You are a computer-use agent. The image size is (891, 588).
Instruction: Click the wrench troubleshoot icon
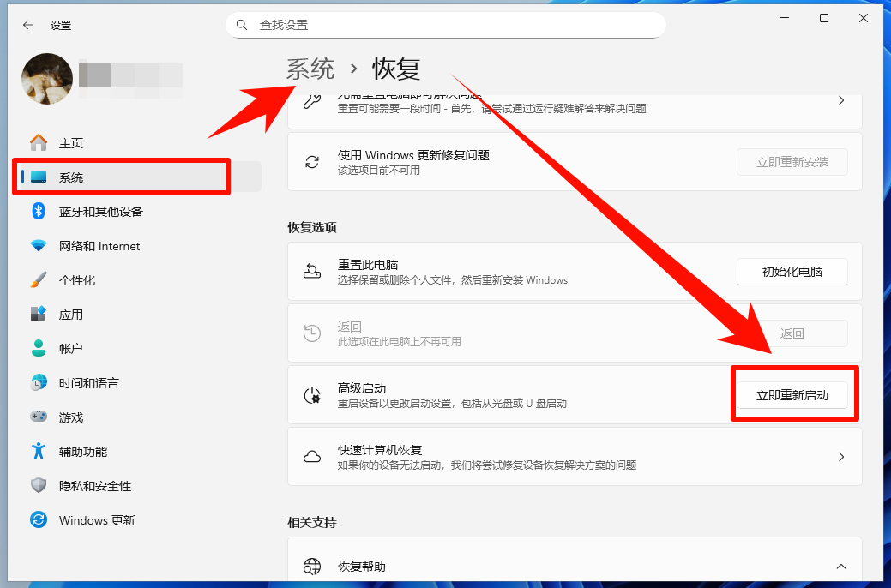(x=312, y=101)
